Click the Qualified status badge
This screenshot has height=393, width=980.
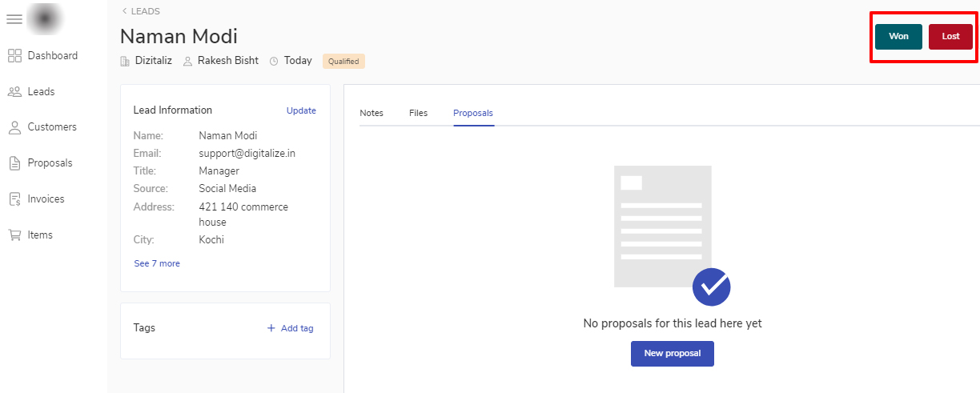(343, 61)
